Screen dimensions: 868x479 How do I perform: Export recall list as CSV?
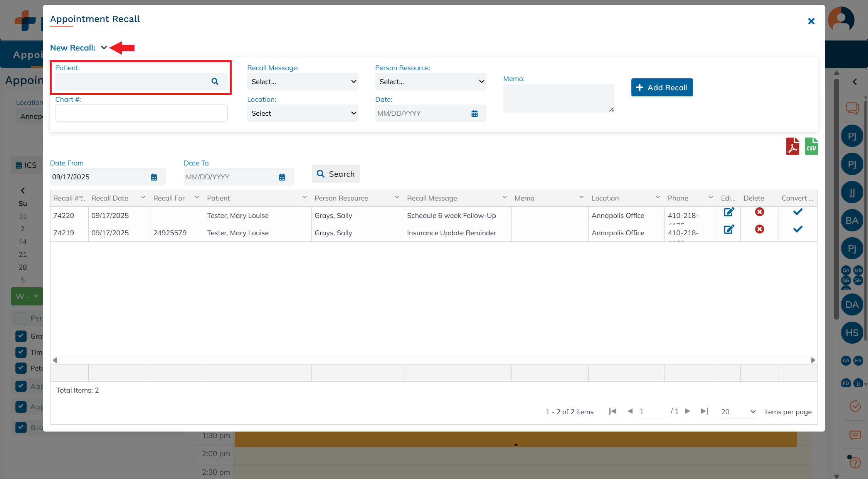tap(811, 147)
